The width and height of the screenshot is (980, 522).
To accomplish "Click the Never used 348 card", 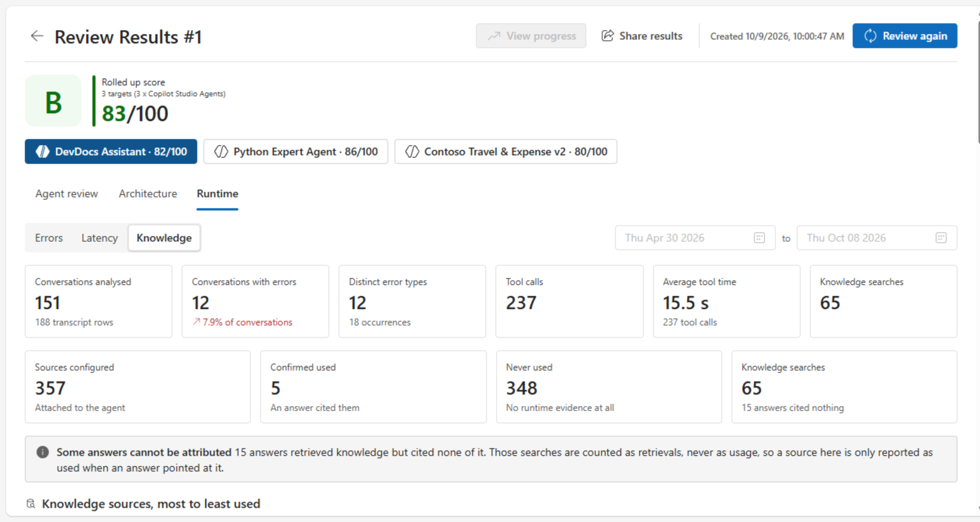I will point(609,387).
